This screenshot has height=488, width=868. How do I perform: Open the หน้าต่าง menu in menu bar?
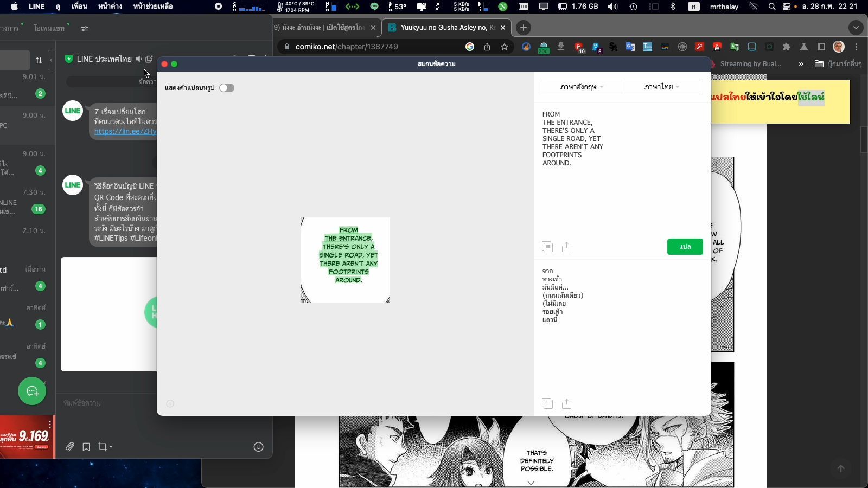[110, 7]
